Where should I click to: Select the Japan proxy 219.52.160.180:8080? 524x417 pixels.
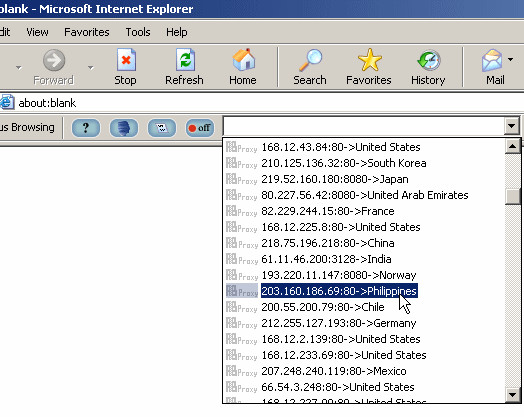coord(335,179)
